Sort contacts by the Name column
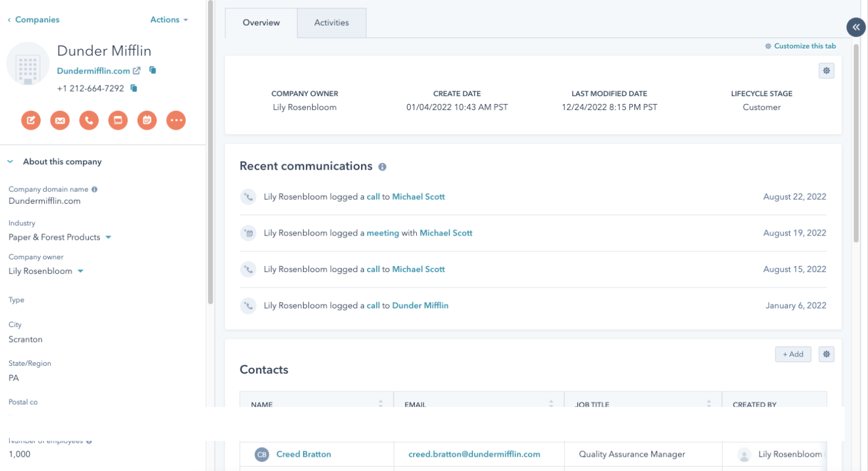 [x=381, y=404]
